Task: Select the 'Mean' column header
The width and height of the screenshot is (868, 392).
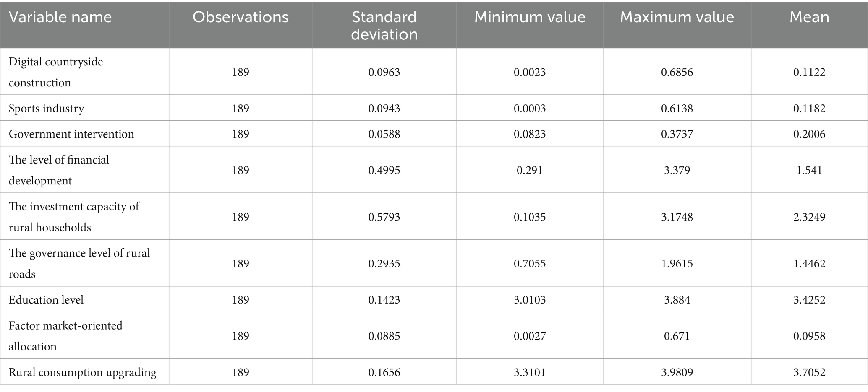Action: 809,17
